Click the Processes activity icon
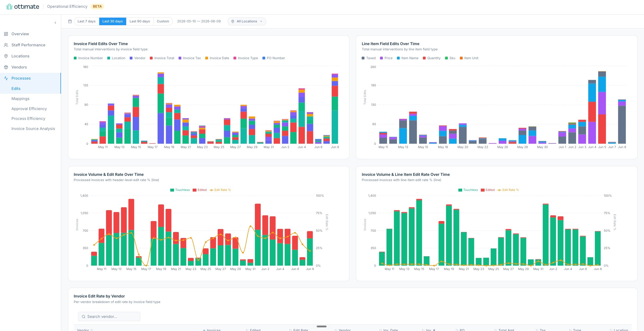The image size is (644, 331). [6, 78]
